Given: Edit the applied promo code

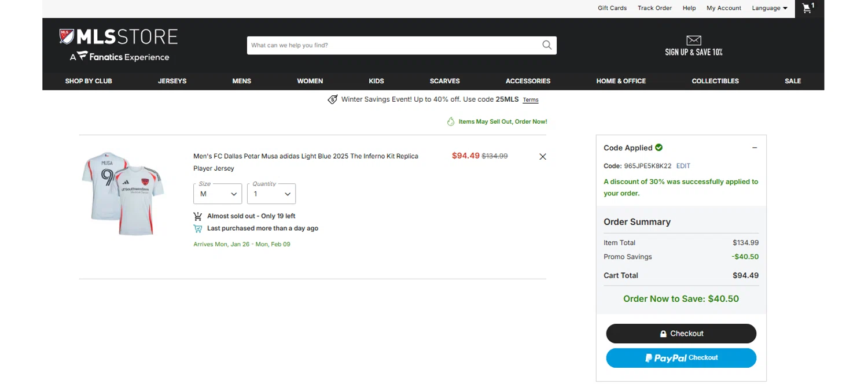Looking at the screenshot, I should (683, 166).
